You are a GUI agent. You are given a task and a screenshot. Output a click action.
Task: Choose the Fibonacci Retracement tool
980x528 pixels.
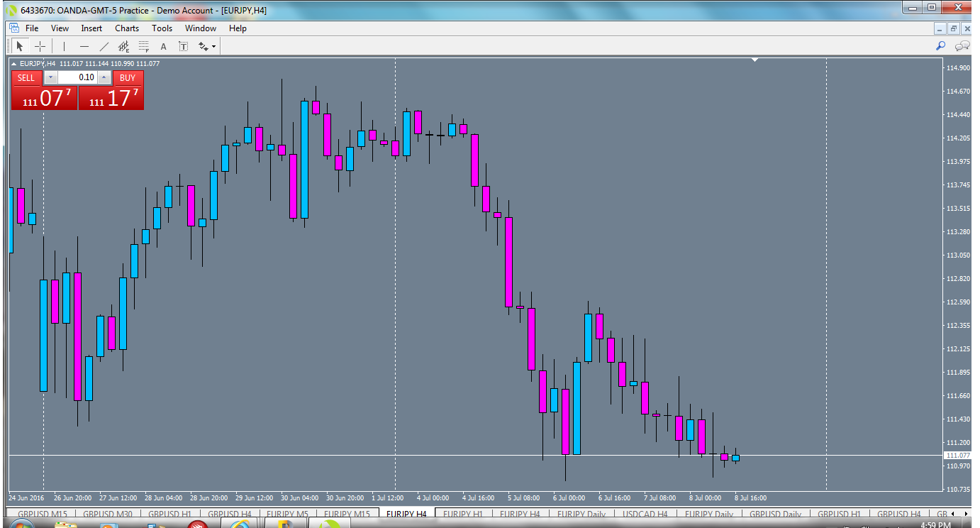coord(143,46)
